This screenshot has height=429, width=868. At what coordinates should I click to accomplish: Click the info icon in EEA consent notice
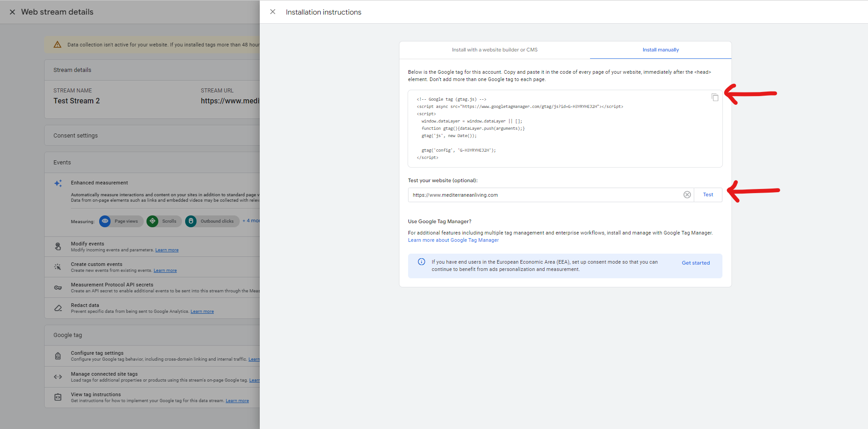click(x=421, y=262)
